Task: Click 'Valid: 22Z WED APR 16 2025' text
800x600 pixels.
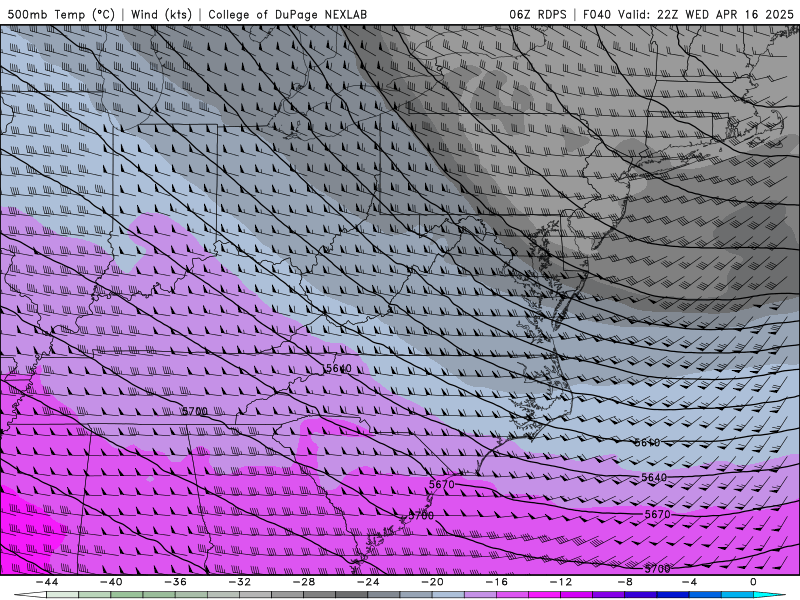Action: (x=706, y=14)
